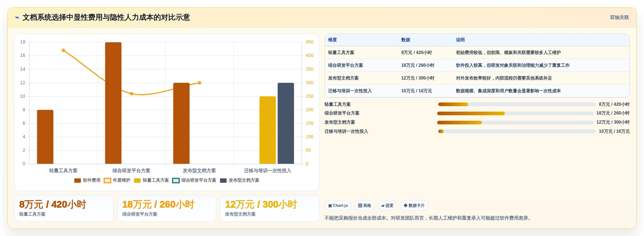Click the Chart.js chip
This screenshot has height=236, width=644.
click(338, 206)
